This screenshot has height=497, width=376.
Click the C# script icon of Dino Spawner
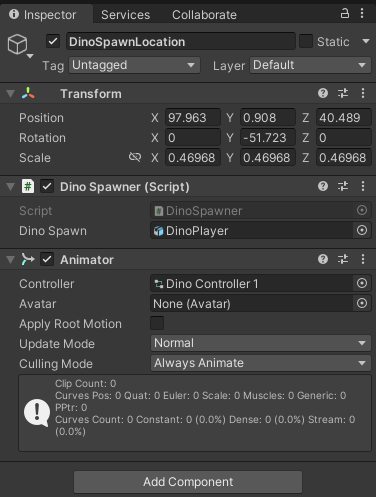(x=28, y=186)
